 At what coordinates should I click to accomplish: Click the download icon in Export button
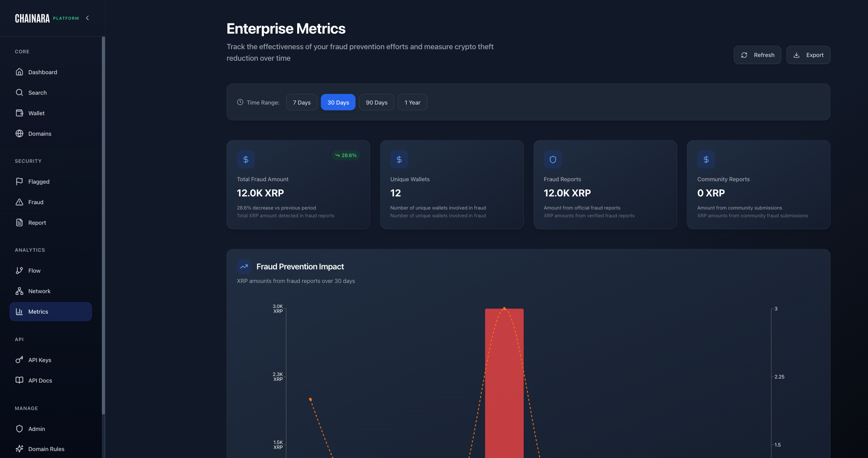pyautogui.click(x=797, y=55)
